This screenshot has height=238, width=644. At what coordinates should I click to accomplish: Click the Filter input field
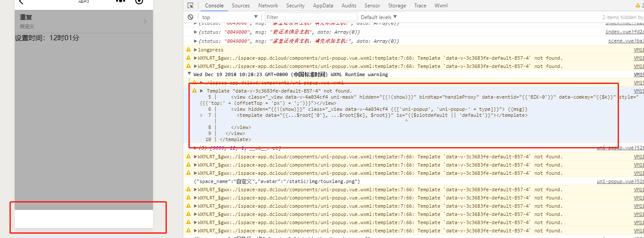coord(310,17)
